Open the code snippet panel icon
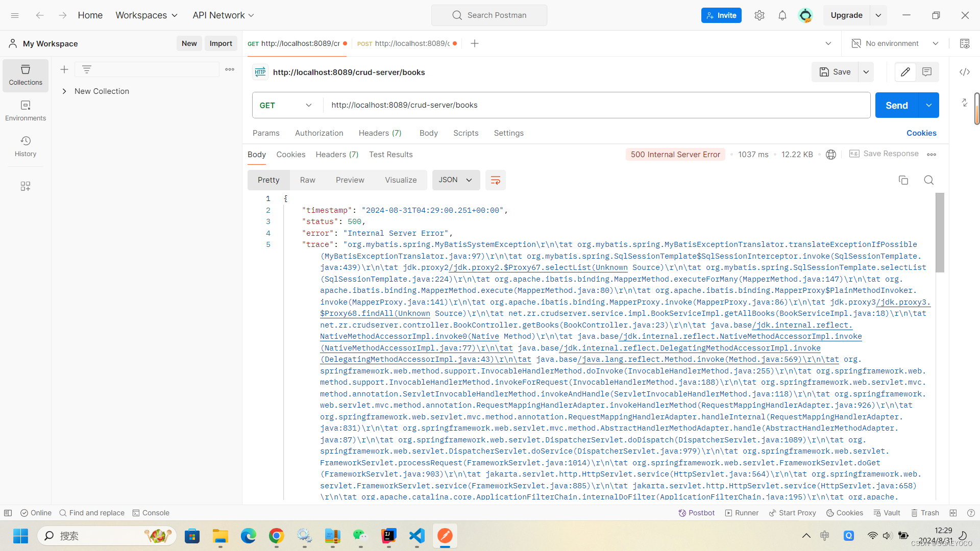The height and width of the screenshot is (551, 980). click(x=964, y=72)
